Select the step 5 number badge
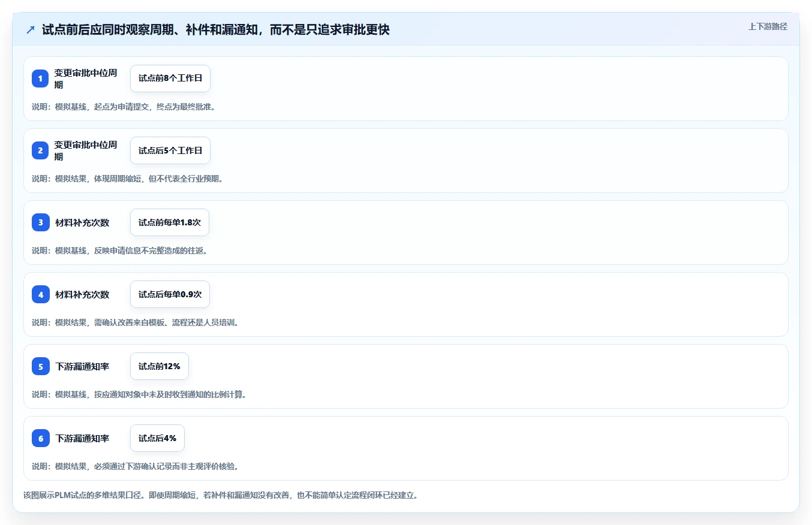Image resolution: width=812 pixels, height=525 pixels. pyautogui.click(x=40, y=366)
